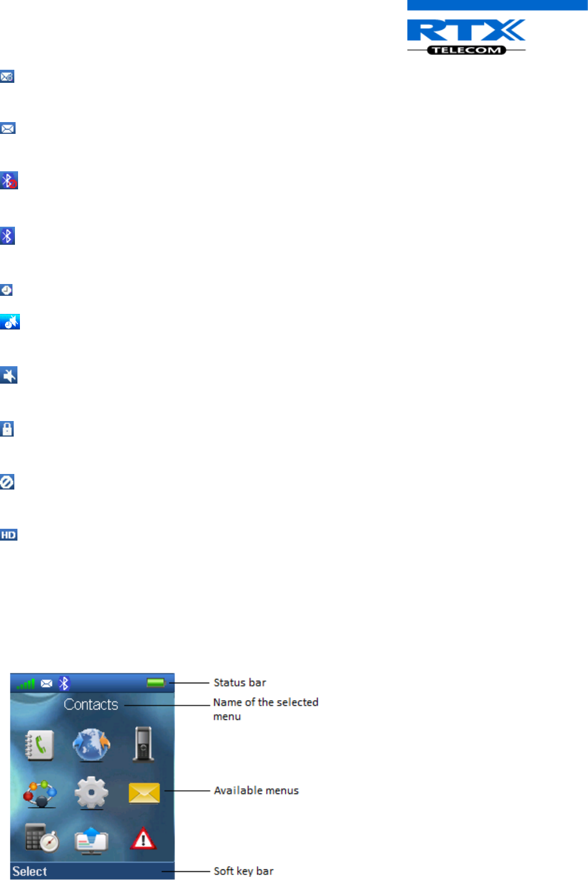This screenshot has height=890, width=588.
Task: Click the 'Soft key bar' label
Action: pos(244,871)
